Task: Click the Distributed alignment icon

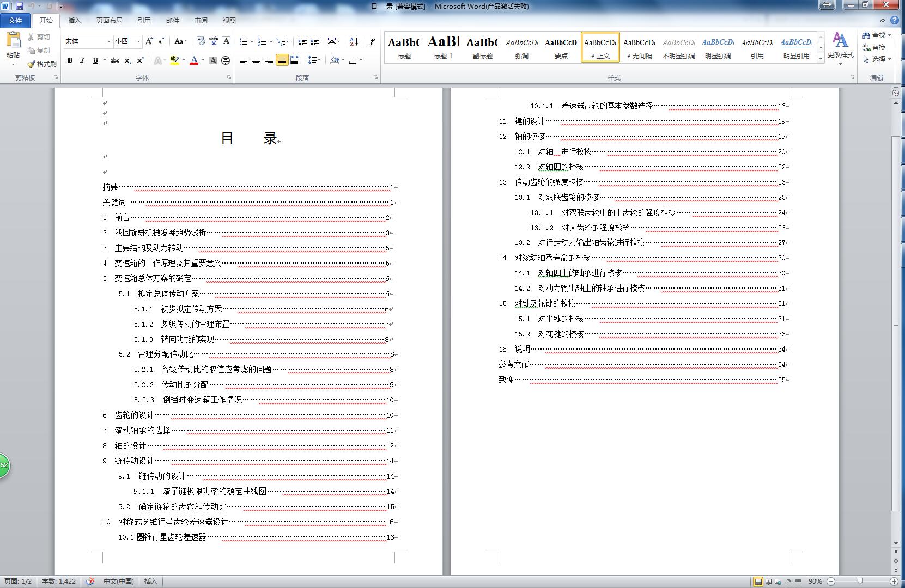Action: click(x=295, y=60)
